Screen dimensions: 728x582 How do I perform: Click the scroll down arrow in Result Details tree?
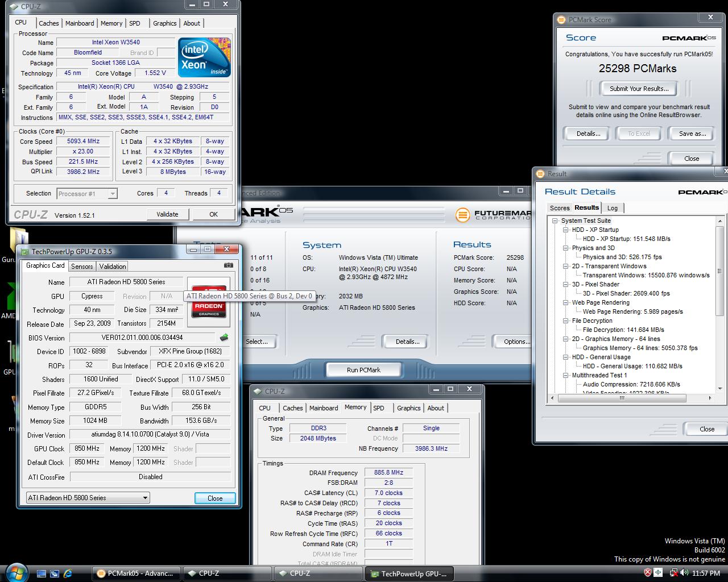click(719, 389)
